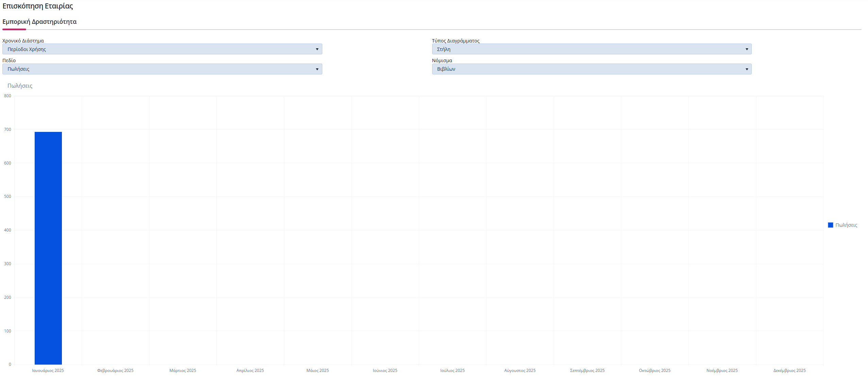The height and width of the screenshot is (376, 868).
Task: Select the Εμπορική Δραστηριότητα tab
Action: [x=39, y=22]
